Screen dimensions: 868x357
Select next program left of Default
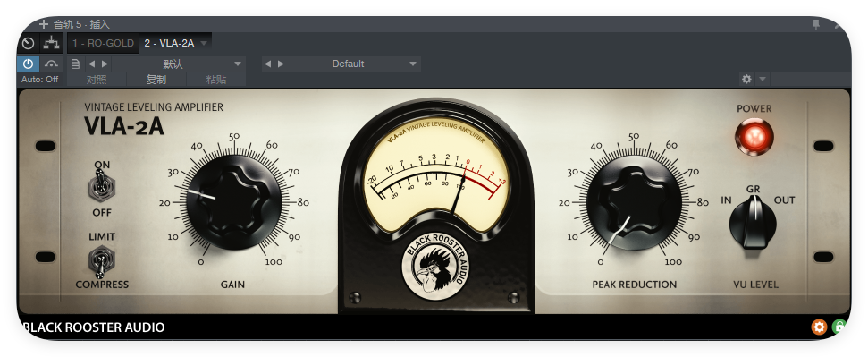[282, 64]
